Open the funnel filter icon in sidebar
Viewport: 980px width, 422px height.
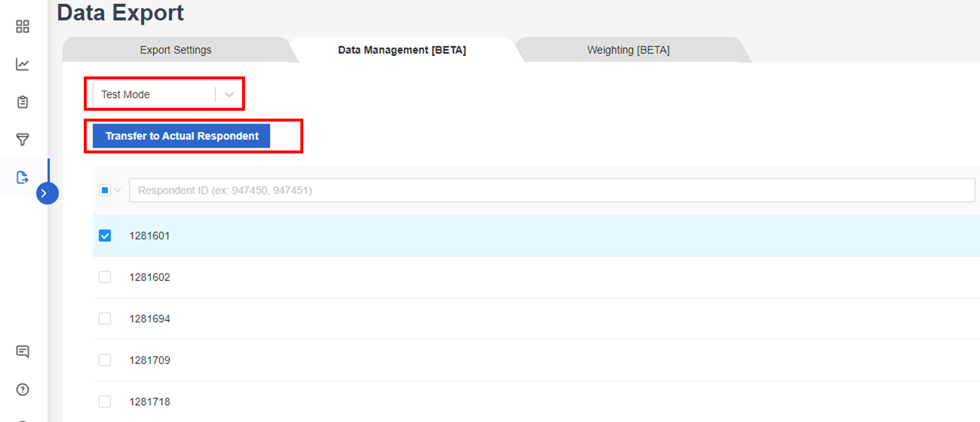coord(23,140)
